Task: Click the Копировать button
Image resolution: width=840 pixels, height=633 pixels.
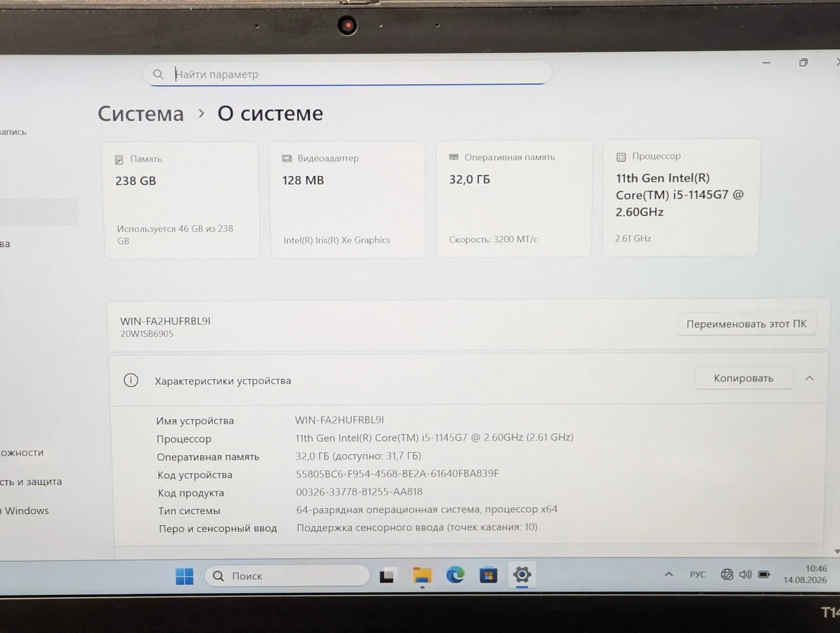Action: (x=744, y=378)
